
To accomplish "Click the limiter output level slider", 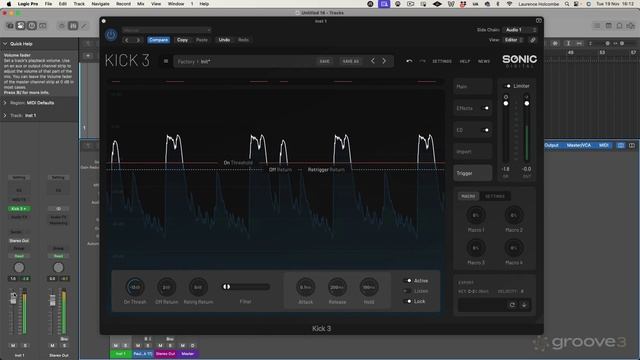I will 527,129.
